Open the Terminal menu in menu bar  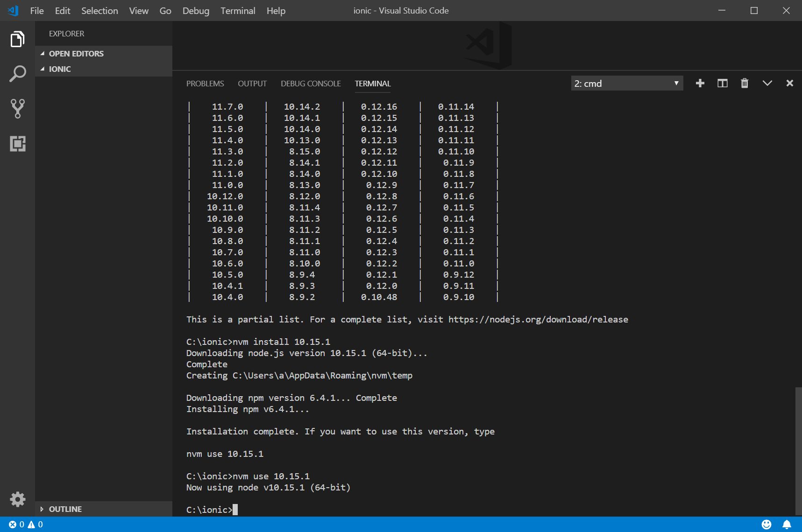[238, 11]
